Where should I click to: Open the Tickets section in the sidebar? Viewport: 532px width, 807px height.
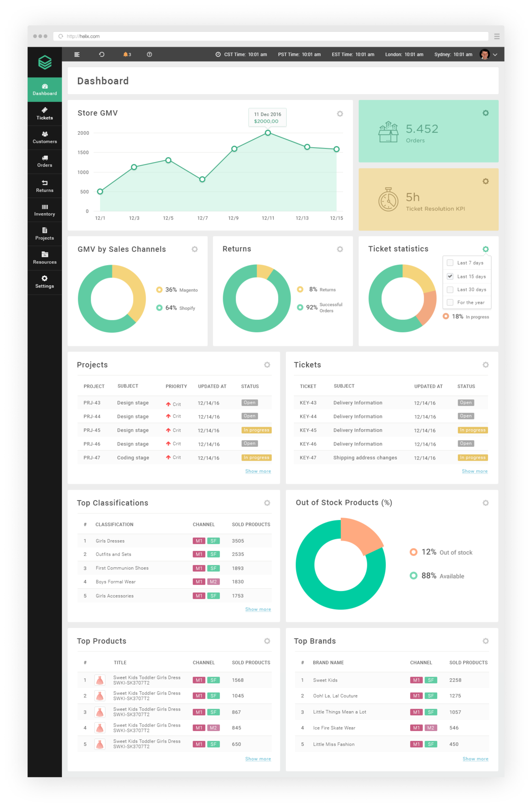coord(44,114)
